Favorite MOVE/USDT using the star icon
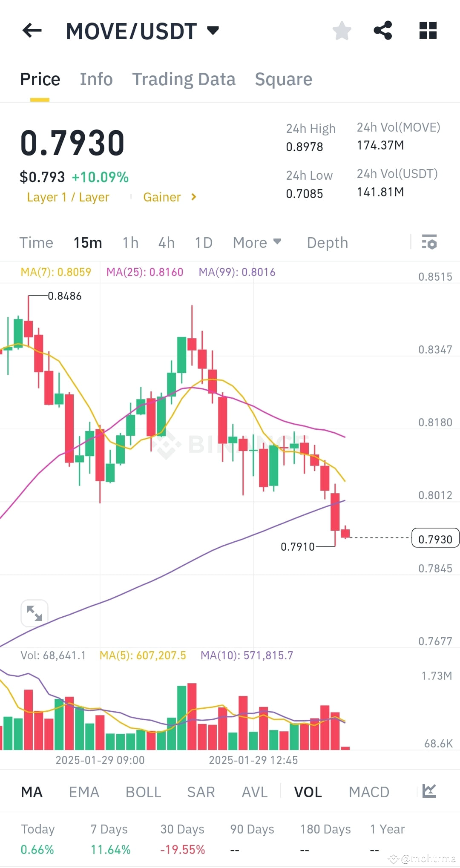The height and width of the screenshot is (868, 460). [342, 30]
